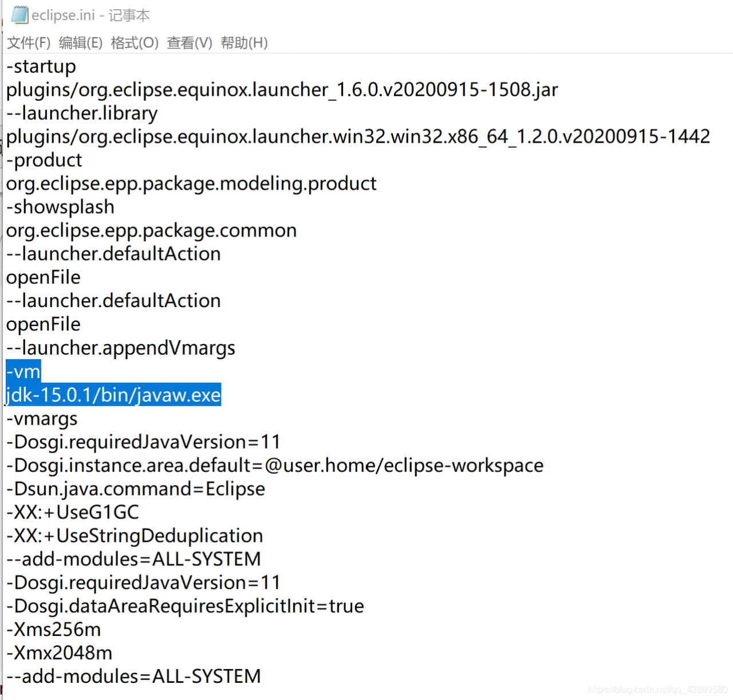
Task: Click the -Xms256m line
Action: [54, 630]
